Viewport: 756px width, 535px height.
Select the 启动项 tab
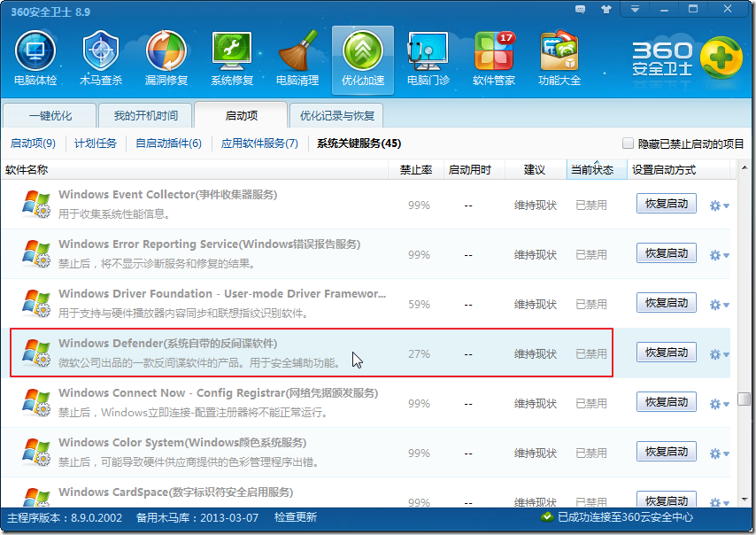pyautogui.click(x=241, y=115)
